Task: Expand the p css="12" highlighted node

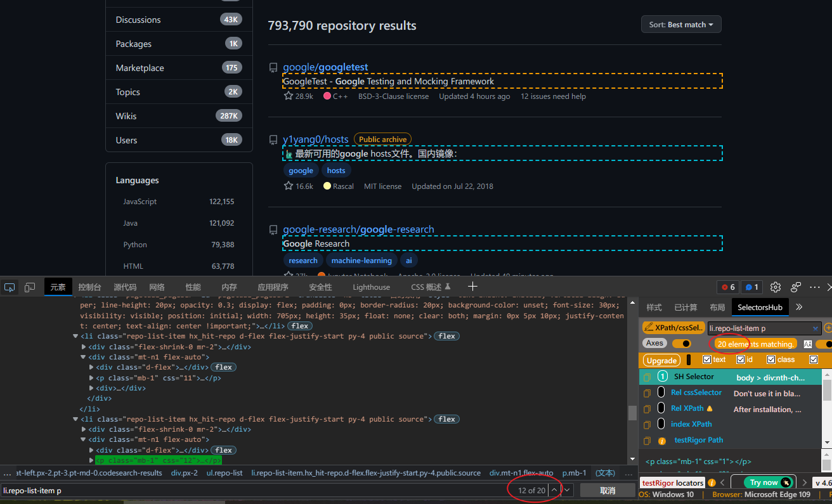Action: (x=92, y=460)
